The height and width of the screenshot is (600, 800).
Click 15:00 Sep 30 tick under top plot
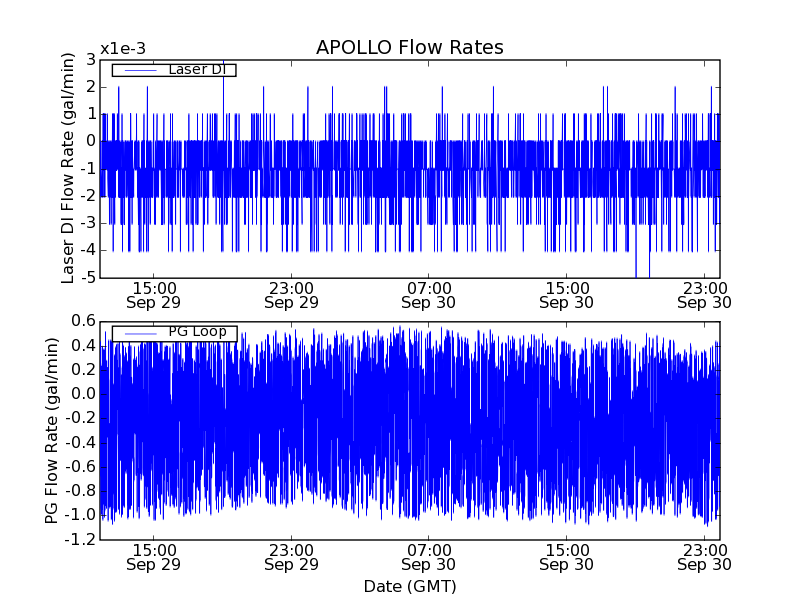(567, 294)
